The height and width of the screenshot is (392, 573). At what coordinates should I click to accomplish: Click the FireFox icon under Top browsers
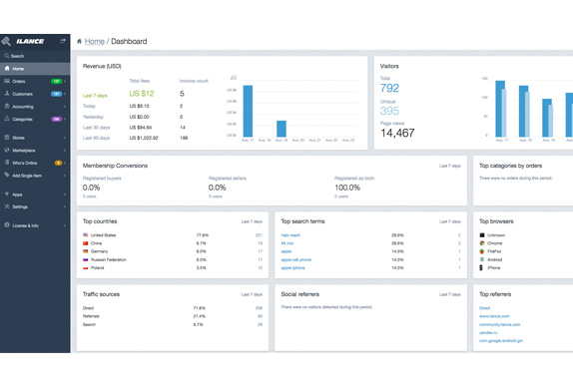[x=482, y=251]
